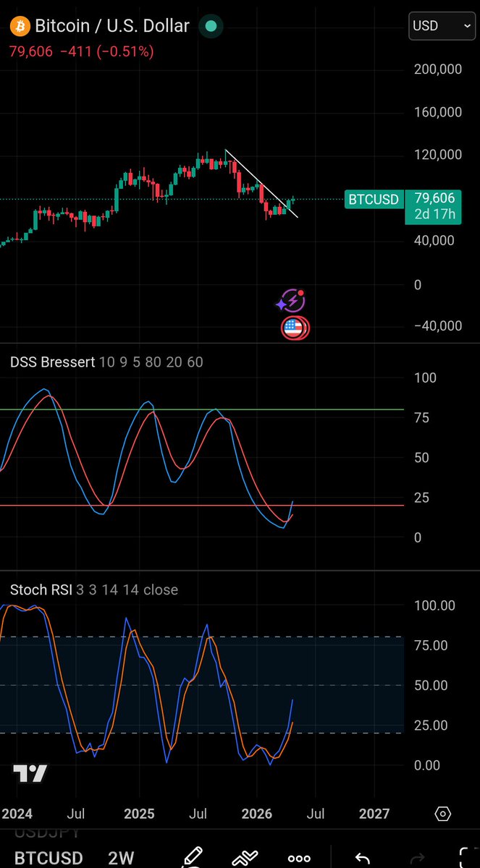Select the Stoch RSI indicator legend
Viewport: 480px width, 868px height.
pyautogui.click(x=94, y=590)
